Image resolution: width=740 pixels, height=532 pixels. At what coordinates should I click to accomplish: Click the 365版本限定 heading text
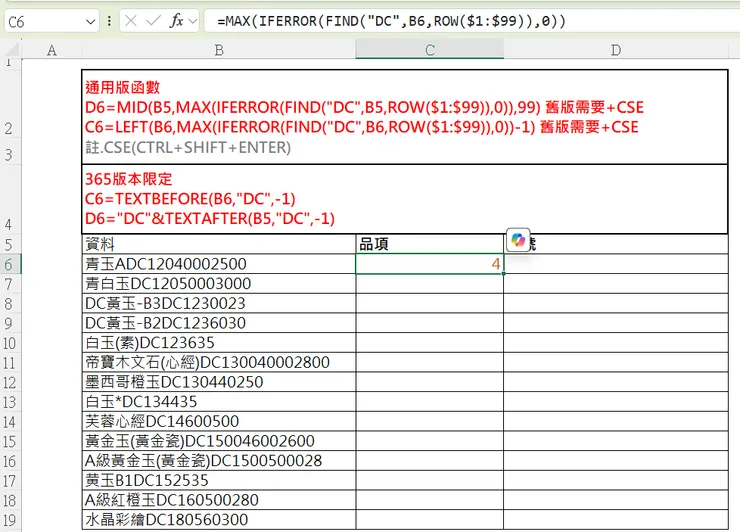pyautogui.click(x=129, y=179)
